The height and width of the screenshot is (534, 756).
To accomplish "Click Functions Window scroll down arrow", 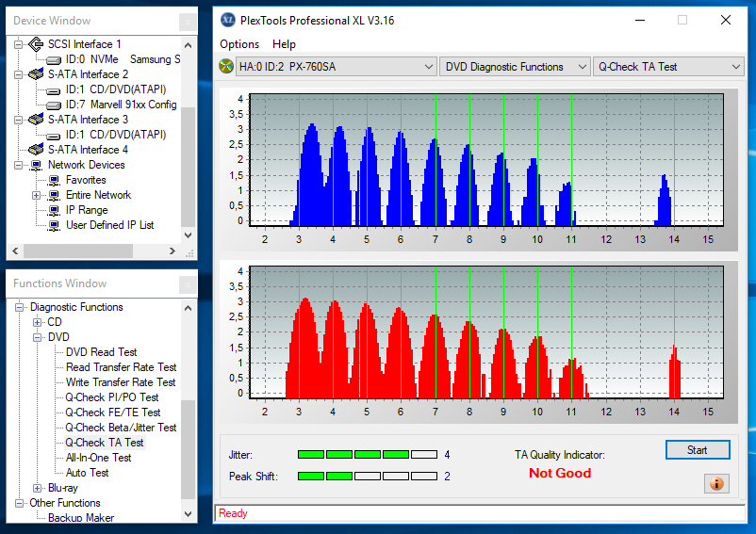I will (x=188, y=514).
